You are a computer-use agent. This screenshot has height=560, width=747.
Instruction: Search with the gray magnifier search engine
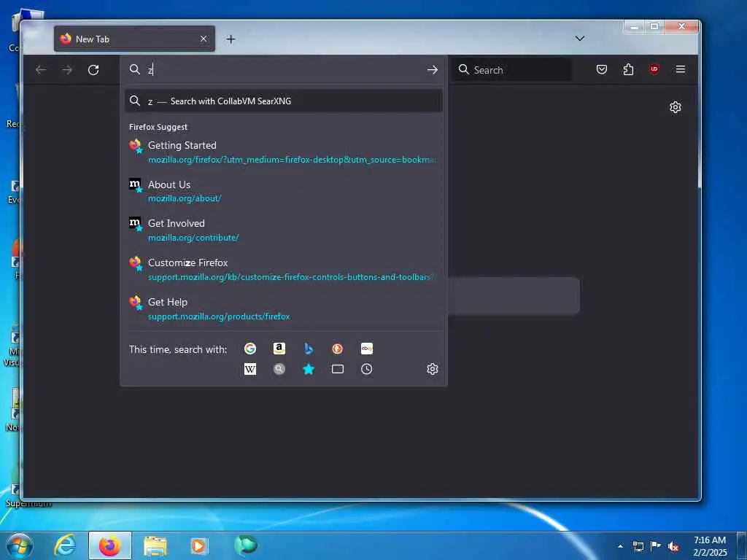click(279, 369)
